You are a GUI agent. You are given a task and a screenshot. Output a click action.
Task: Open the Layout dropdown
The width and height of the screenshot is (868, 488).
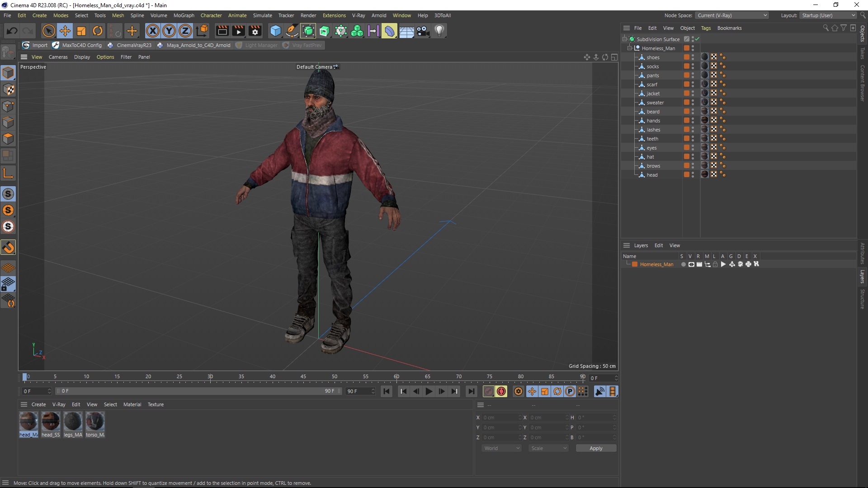click(828, 15)
